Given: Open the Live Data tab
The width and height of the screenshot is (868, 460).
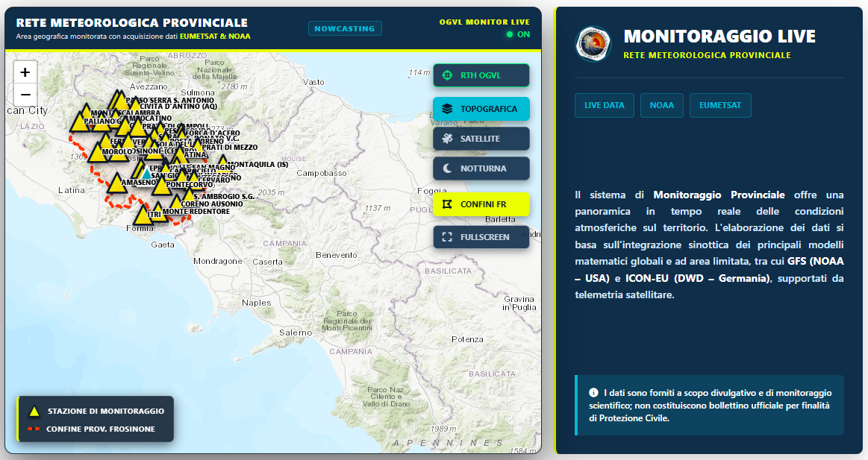Looking at the screenshot, I should point(605,105).
